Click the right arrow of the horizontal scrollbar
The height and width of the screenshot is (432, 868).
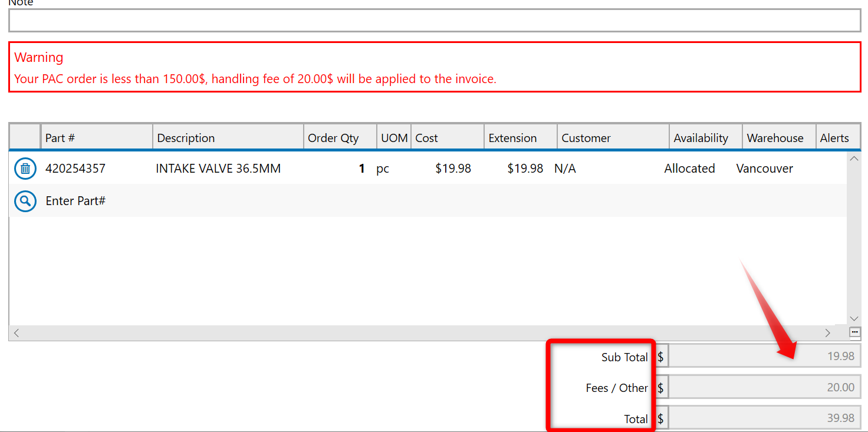pos(827,332)
